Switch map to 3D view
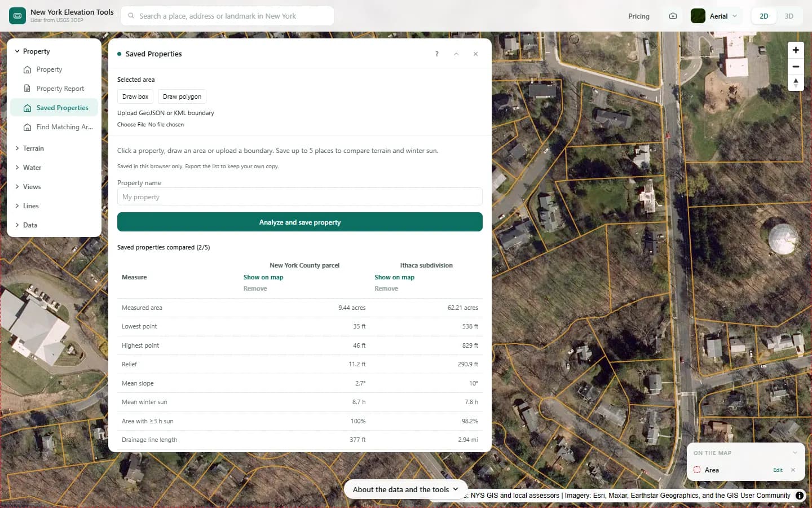Screen dimensions: 812x508 [x=789, y=16]
